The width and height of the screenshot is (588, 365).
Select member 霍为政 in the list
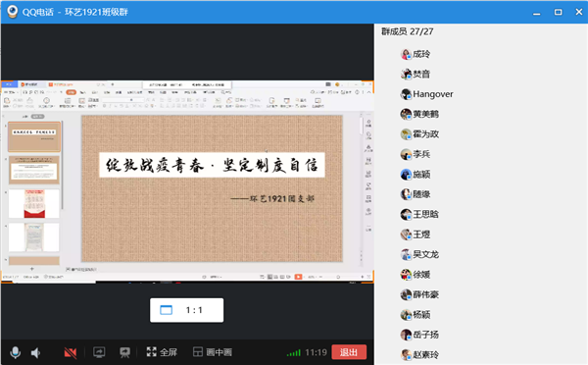point(419,134)
